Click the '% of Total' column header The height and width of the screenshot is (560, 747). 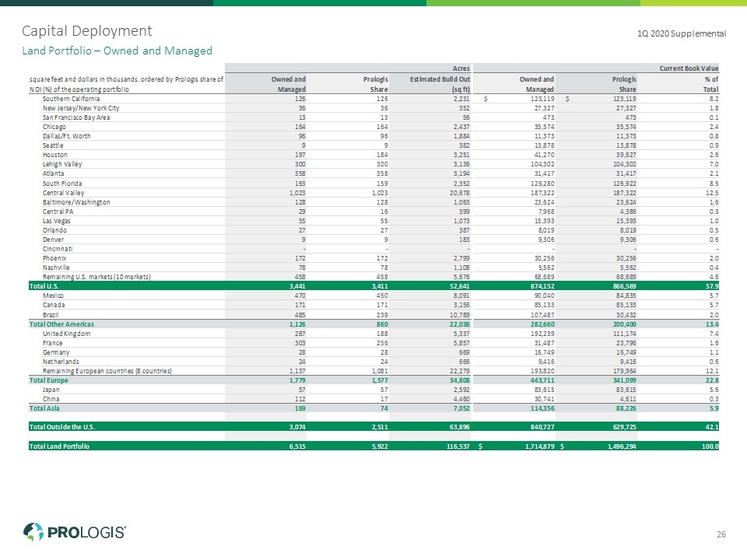coord(710,84)
